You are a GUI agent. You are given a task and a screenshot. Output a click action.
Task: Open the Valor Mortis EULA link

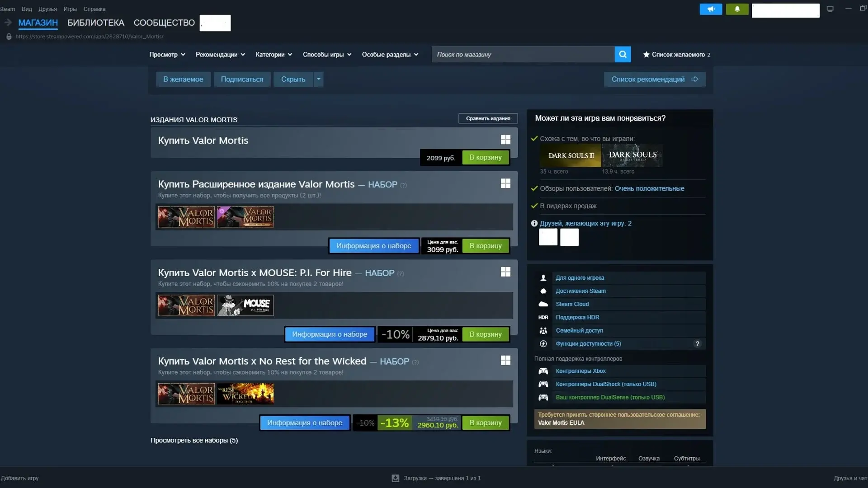pyautogui.click(x=561, y=423)
